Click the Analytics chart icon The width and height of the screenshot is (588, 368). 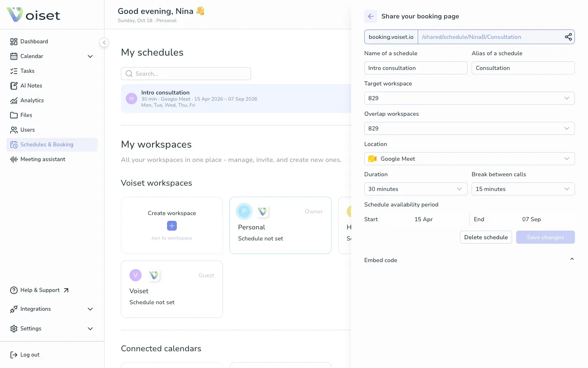click(14, 101)
